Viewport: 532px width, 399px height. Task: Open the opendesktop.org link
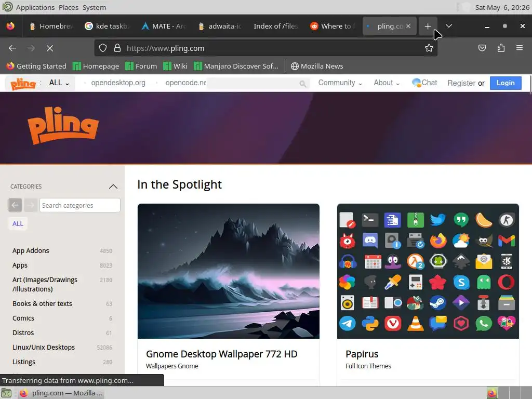point(118,83)
